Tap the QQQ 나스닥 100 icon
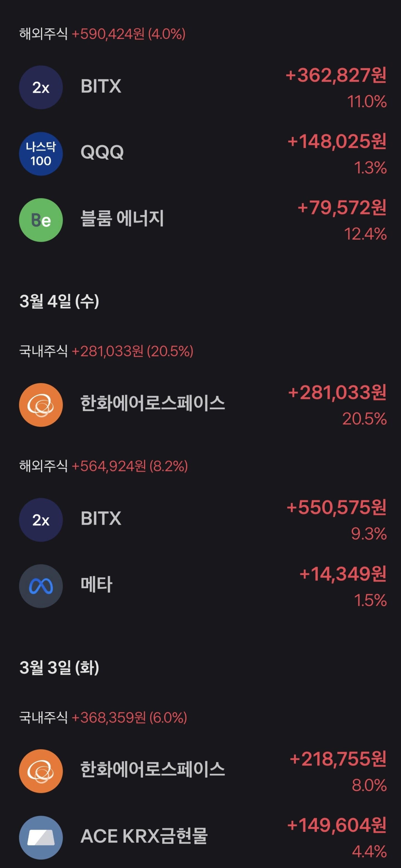The height and width of the screenshot is (868, 401). coord(41,154)
